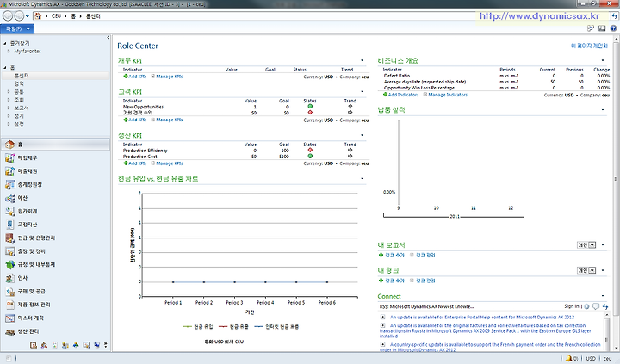Click 이 페이지 개인화 personalize link
Image resolution: width=620 pixels, height=364 pixels.
589,46
